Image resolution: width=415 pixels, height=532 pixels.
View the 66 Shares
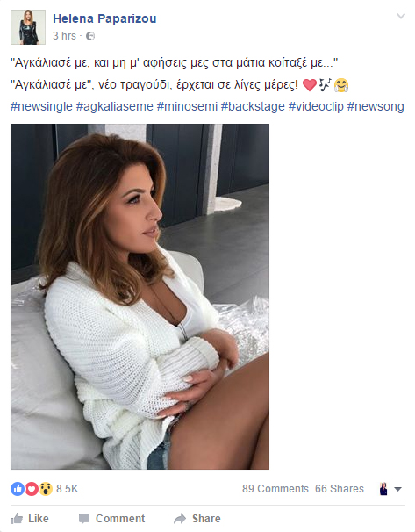[x=340, y=489]
